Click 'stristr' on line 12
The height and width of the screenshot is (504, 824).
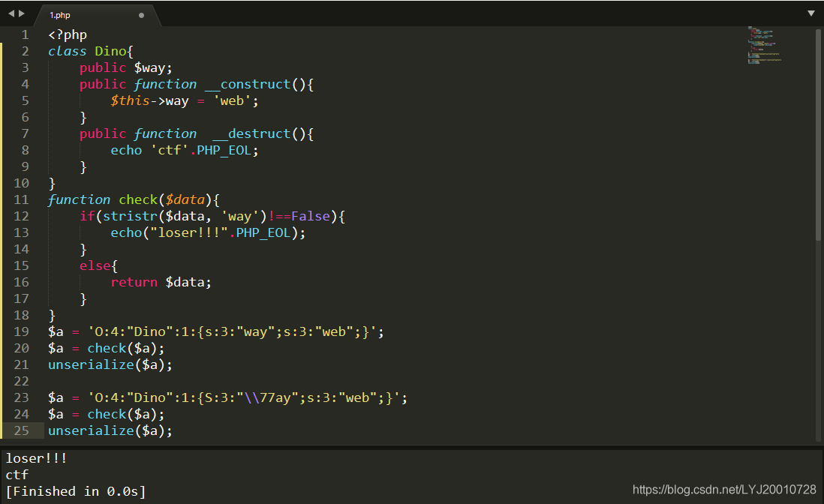click(130, 216)
